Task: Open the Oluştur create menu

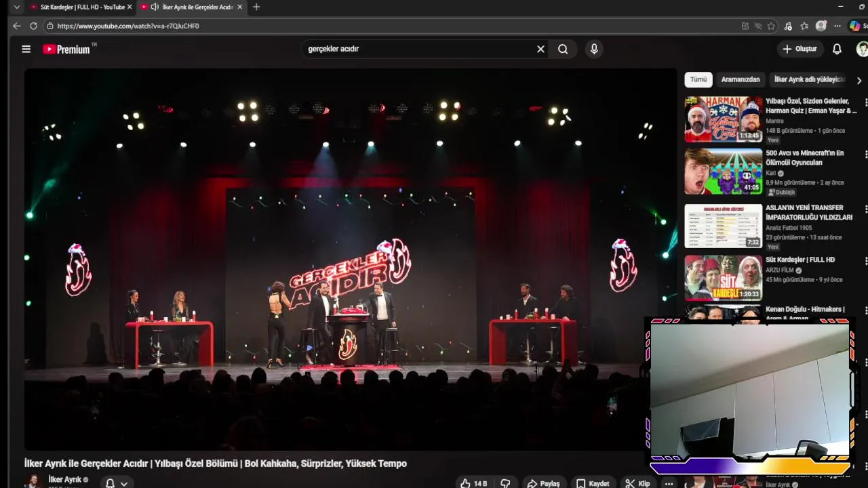Action: 800,49
